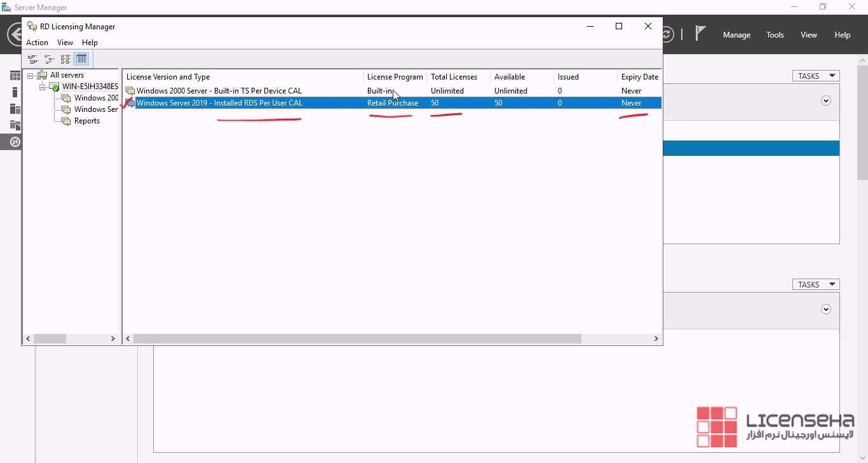Image resolution: width=868 pixels, height=463 pixels.
Task: Open Remote Desktop Services in sidebar
Action: [x=14, y=142]
